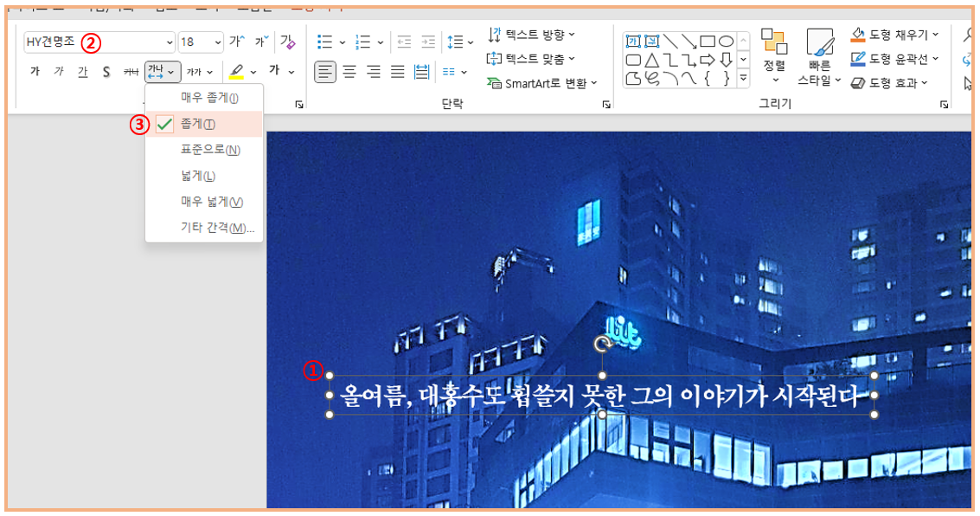This screenshot has width=980, height=516.
Task: Select the left brace shape
Action: (x=708, y=79)
